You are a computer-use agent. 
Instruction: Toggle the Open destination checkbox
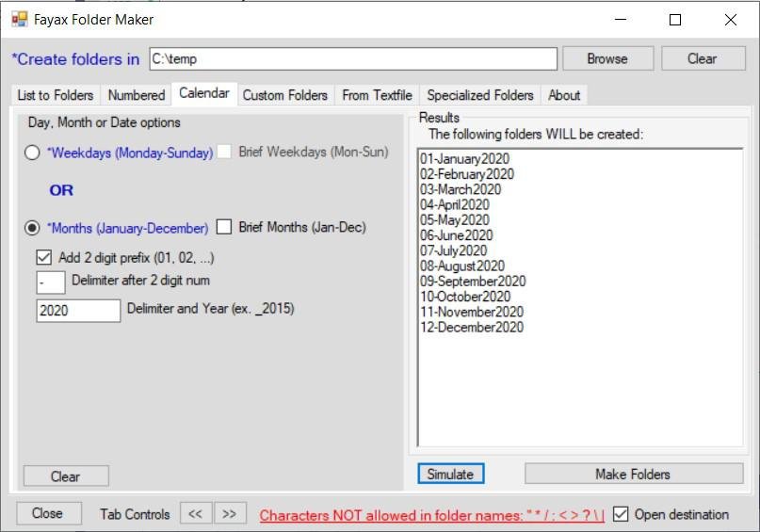[621, 513]
